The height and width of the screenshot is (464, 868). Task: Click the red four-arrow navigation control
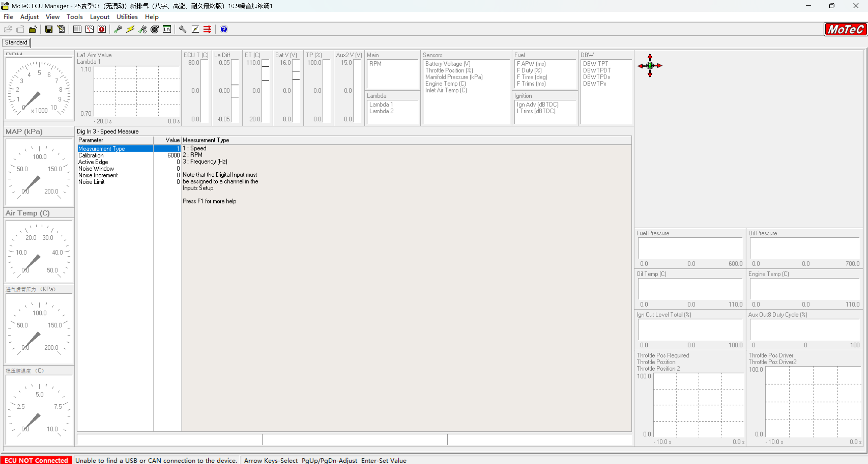[x=650, y=66]
